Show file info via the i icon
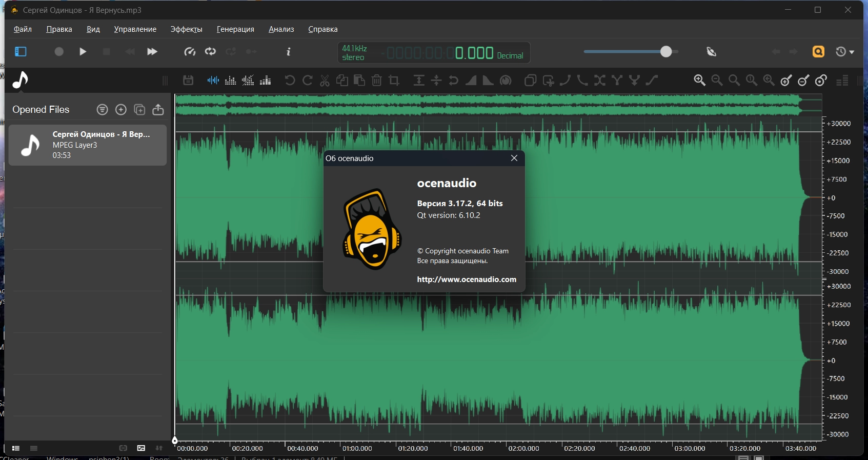868x460 pixels. click(289, 52)
